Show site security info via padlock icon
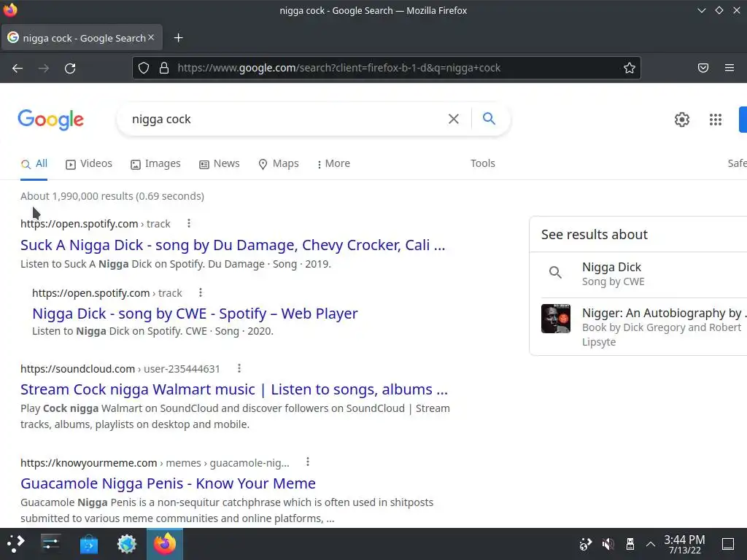Screen dimensions: 747x560 tap(164, 68)
